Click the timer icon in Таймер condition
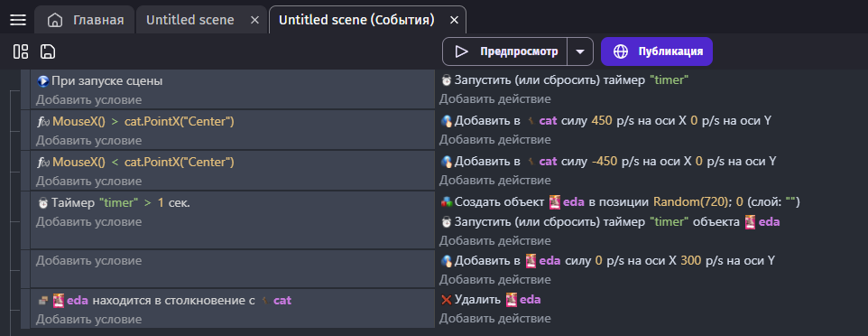The width and height of the screenshot is (868, 336). 43,203
